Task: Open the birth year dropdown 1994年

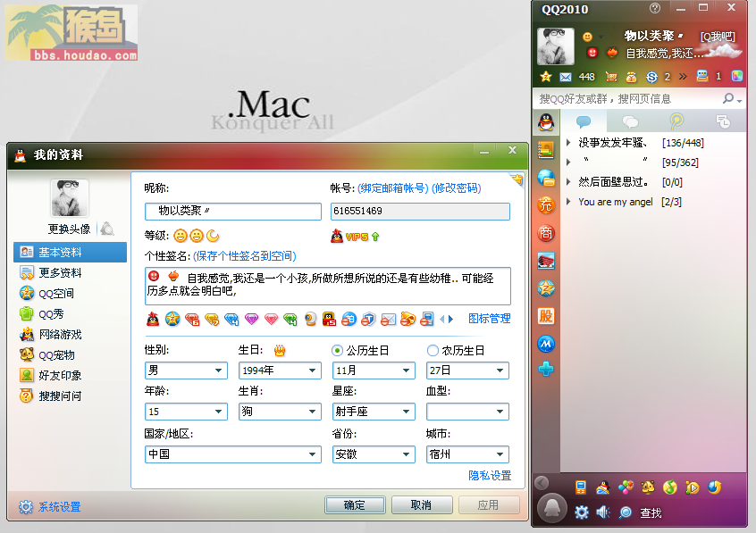Action: 280,371
